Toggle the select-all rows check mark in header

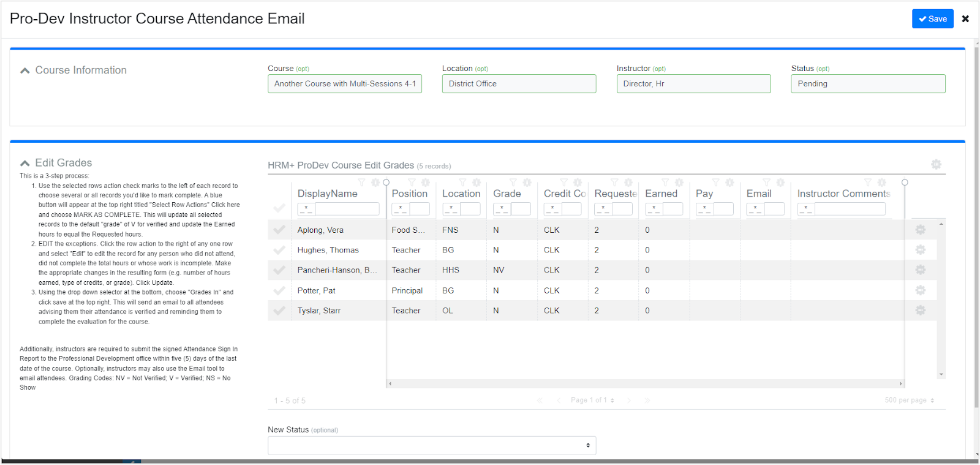click(x=279, y=208)
